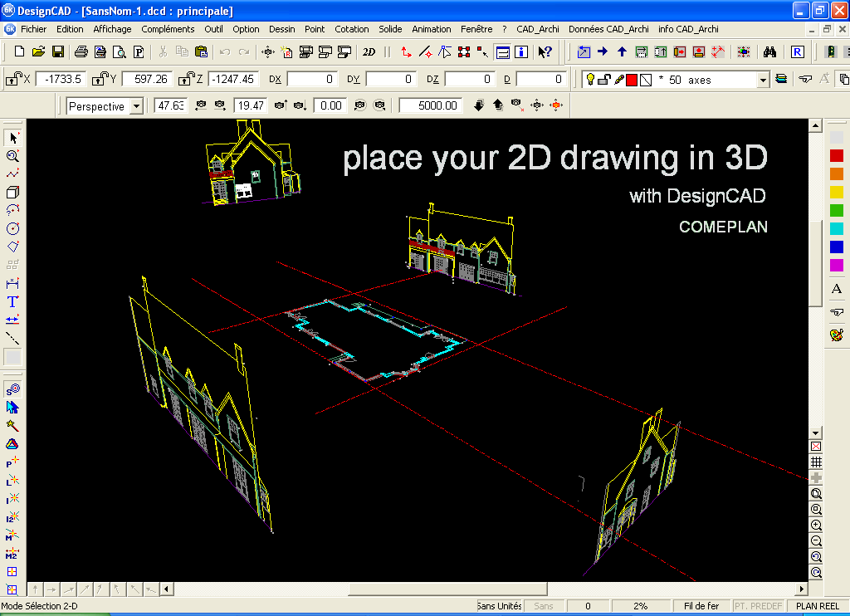Create a new drawing file
This screenshot has width=850, height=616.
tap(19, 51)
